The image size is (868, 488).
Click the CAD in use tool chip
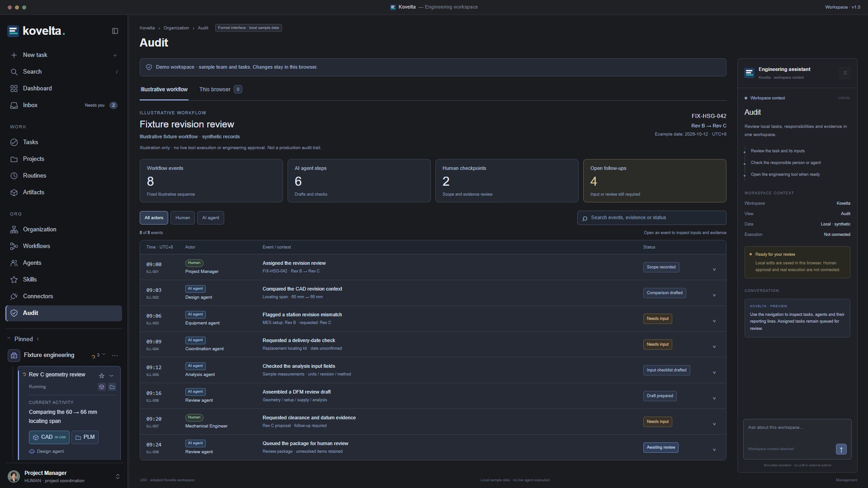49,437
